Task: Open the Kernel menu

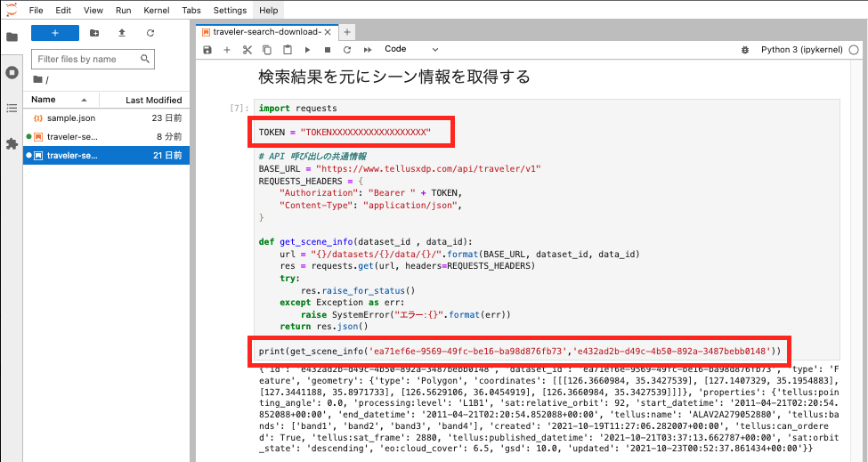Action: tap(157, 10)
